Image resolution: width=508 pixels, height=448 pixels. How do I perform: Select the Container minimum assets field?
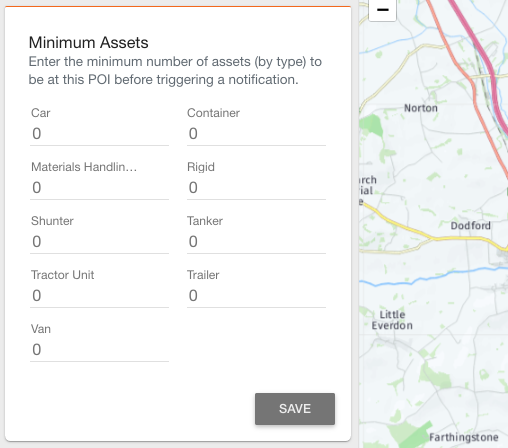pos(256,134)
